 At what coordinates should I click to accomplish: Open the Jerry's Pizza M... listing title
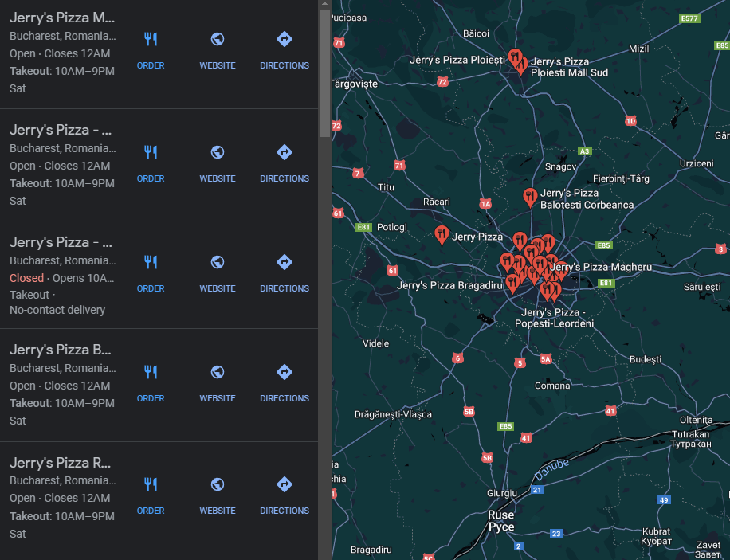(62, 18)
